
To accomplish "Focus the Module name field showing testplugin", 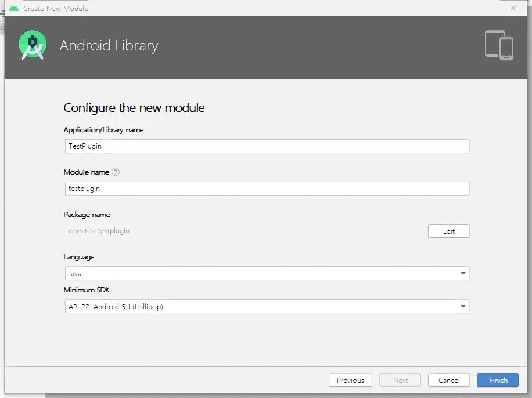I will (x=267, y=188).
